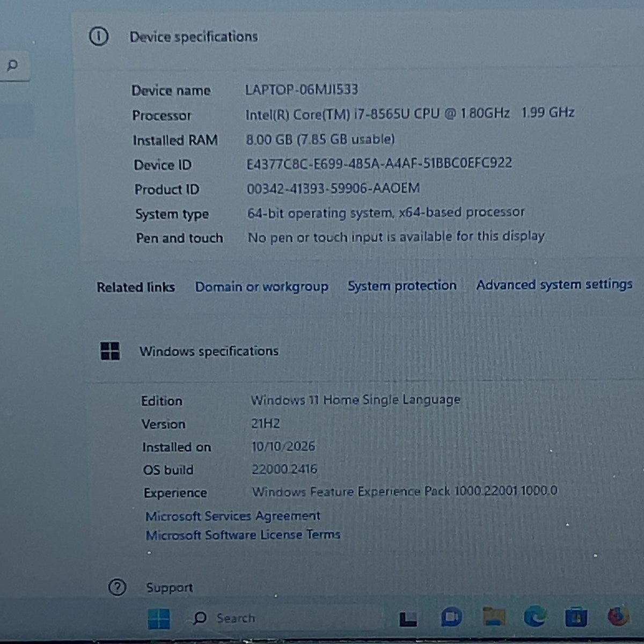Open Microsoft Software License Terms link
Screen dimensions: 644x644
click(243, 535)
